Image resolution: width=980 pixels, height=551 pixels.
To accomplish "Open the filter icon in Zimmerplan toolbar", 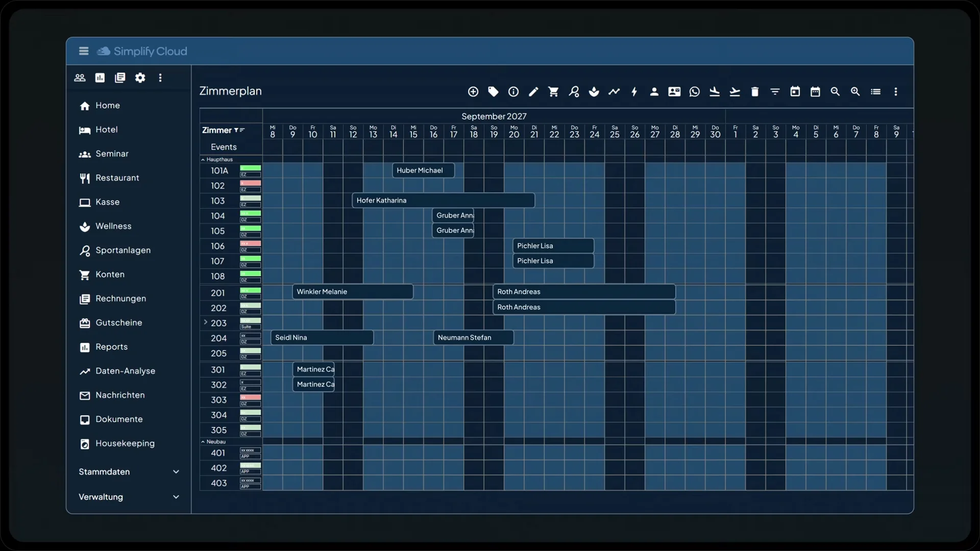I will [x=775, y=92].
